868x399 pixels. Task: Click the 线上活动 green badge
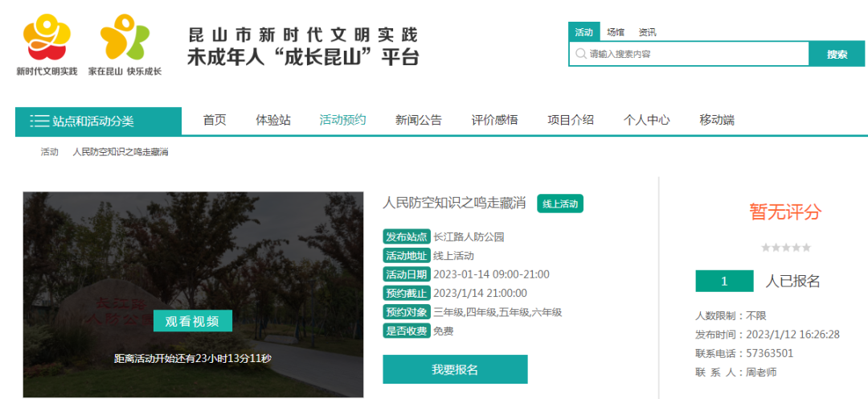559,204
